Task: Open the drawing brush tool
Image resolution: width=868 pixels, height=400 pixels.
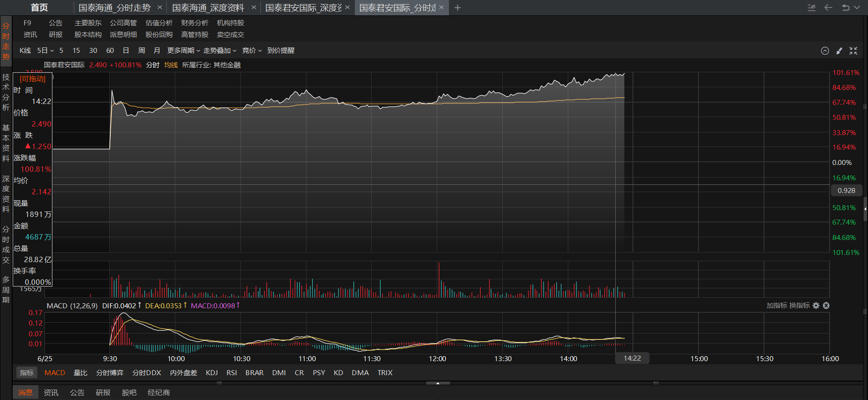Action: [840, 51]
